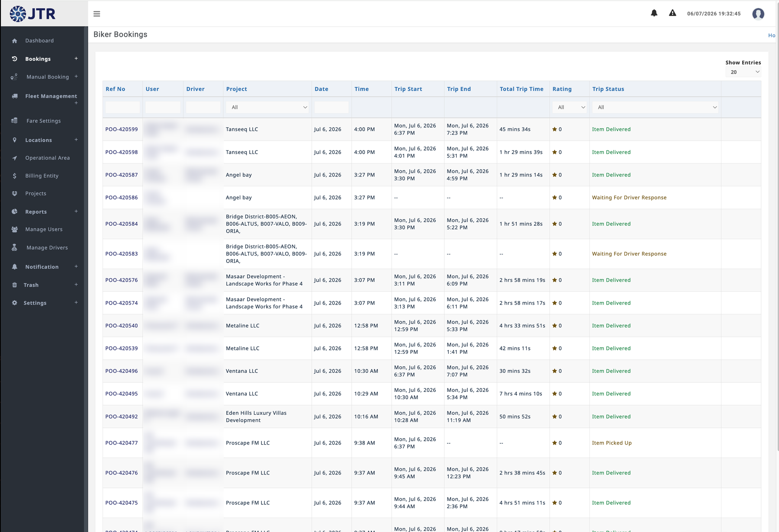The width and height of the screenshot is (779, 532).
Task: Go to Operational Area
Action: [47, 158]
